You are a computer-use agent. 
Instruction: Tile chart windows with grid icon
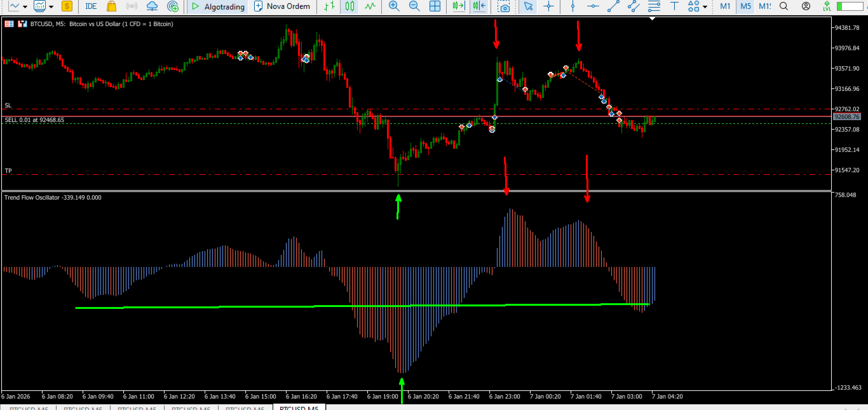[435, 6]
